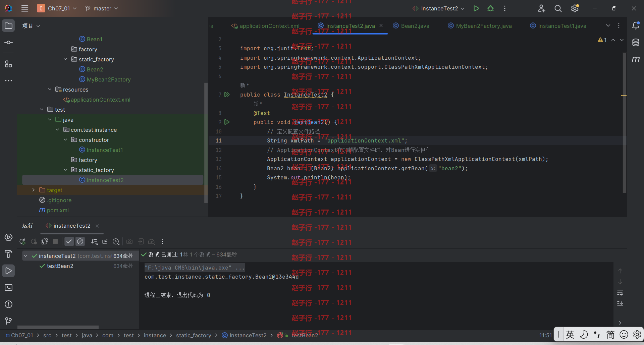Switch to MyBean2Factory.java tab
Viewport: 644px width, 345px height.
coord(480,26)
